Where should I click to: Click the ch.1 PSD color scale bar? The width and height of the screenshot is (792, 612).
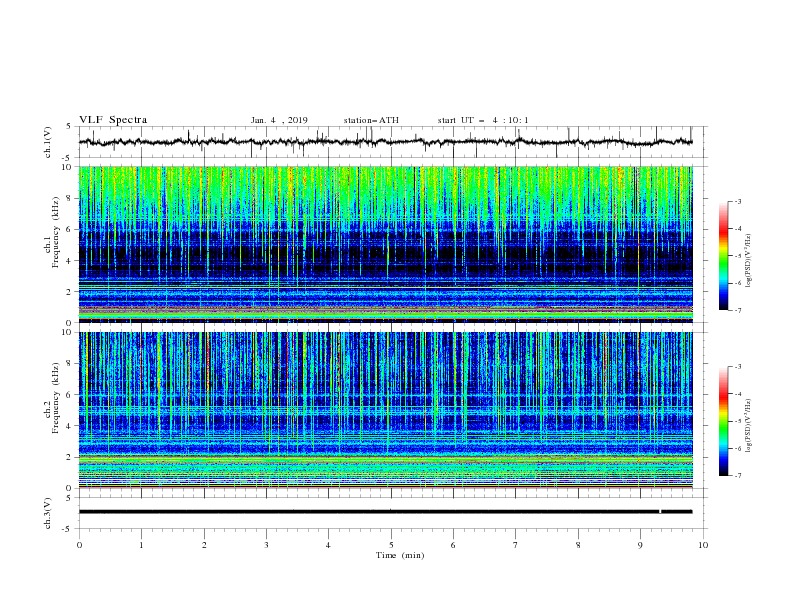[x=723, y=256]
